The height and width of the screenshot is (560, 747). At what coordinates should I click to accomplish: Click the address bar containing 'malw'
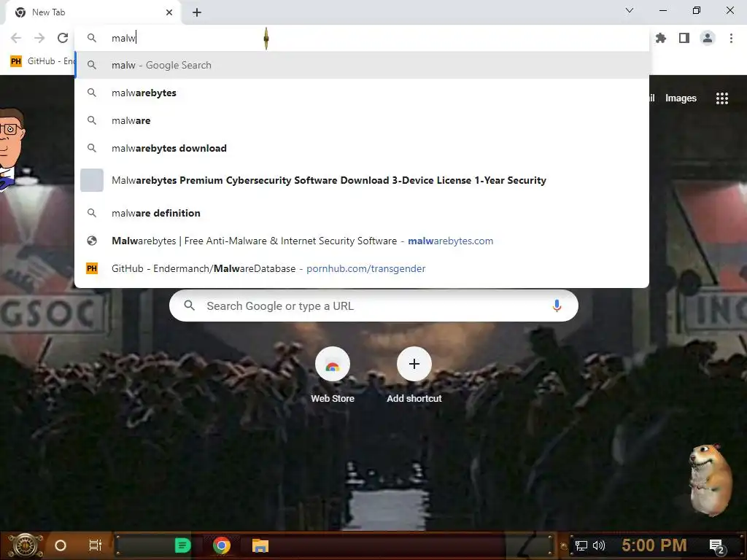(362, 38)
